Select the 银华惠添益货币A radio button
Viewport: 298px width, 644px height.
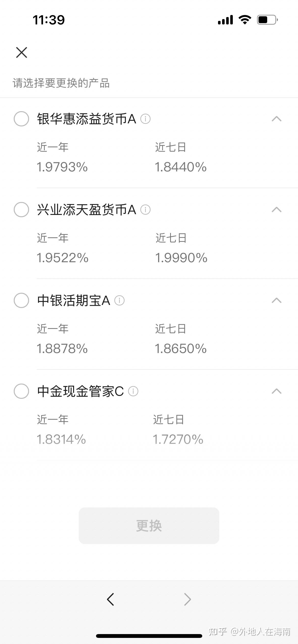click(x=21, y=119)
